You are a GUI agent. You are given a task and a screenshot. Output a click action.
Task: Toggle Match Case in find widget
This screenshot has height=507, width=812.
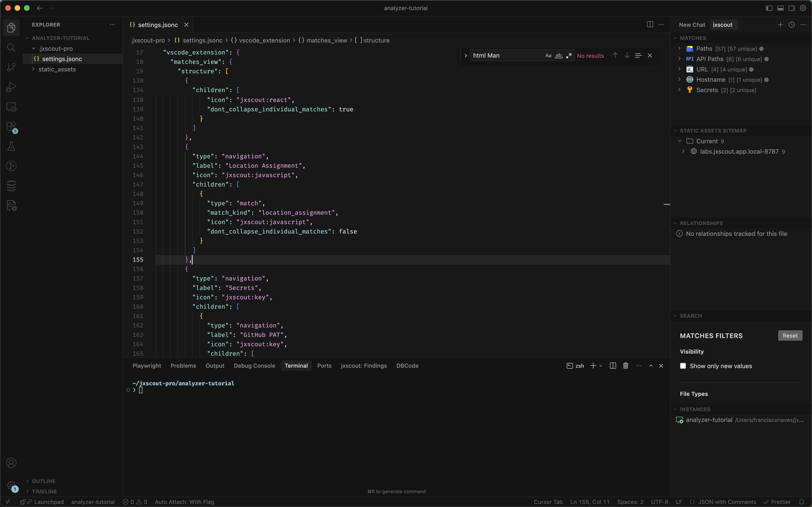548,55
